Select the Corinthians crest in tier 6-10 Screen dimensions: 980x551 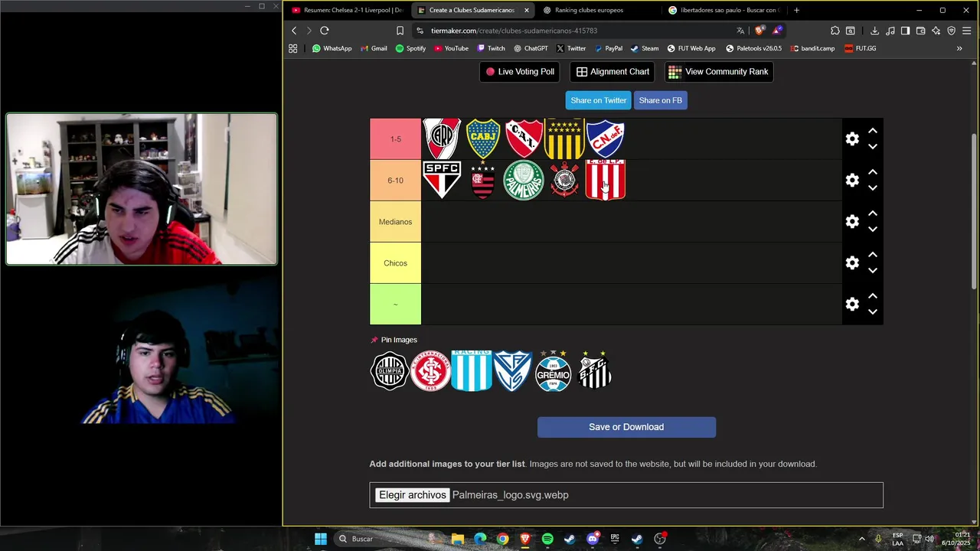coord(564,180)
